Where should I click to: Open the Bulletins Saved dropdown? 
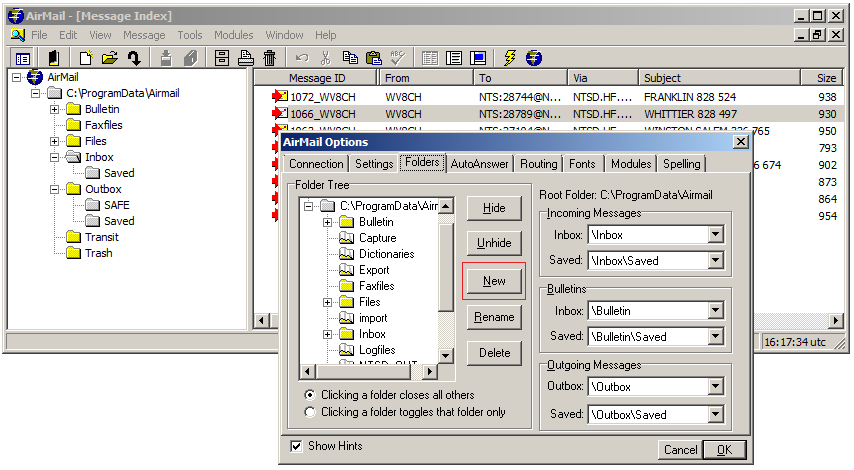click(x=716, y=336)
